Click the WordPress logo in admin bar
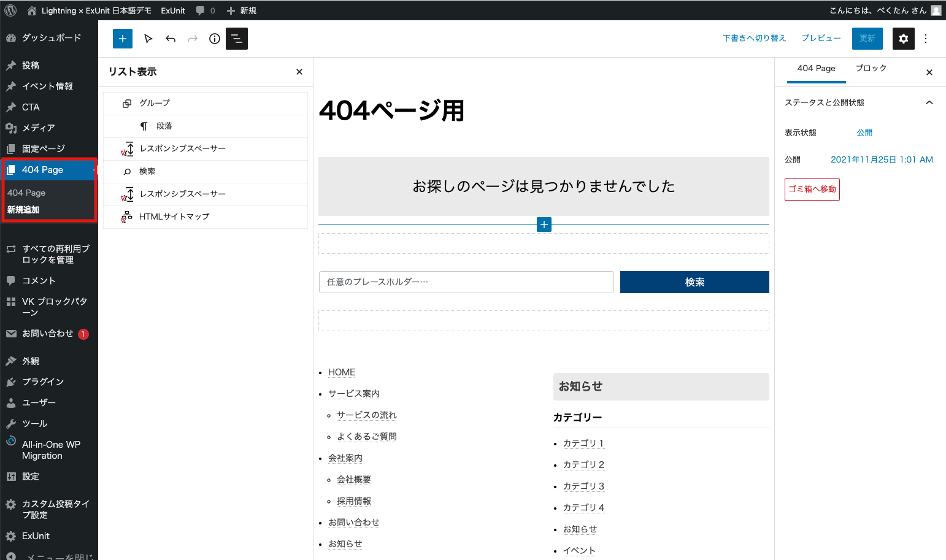Viewport: 946px width, 560px height. (x=10, y=10)
